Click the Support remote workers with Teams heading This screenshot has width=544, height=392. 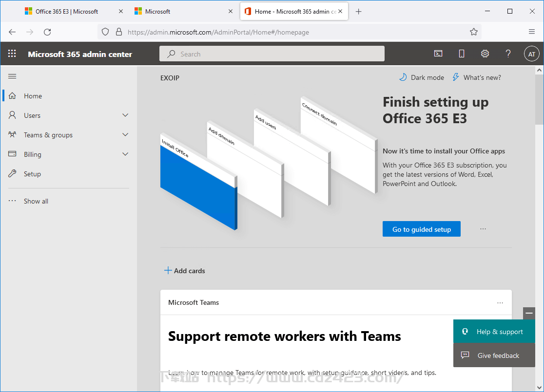pos(285,336)
